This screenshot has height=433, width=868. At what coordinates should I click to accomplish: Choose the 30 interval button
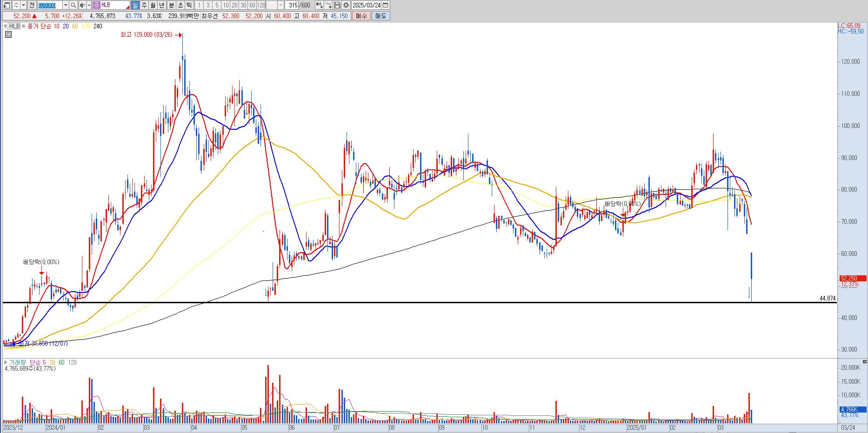[x=243, y=5]
